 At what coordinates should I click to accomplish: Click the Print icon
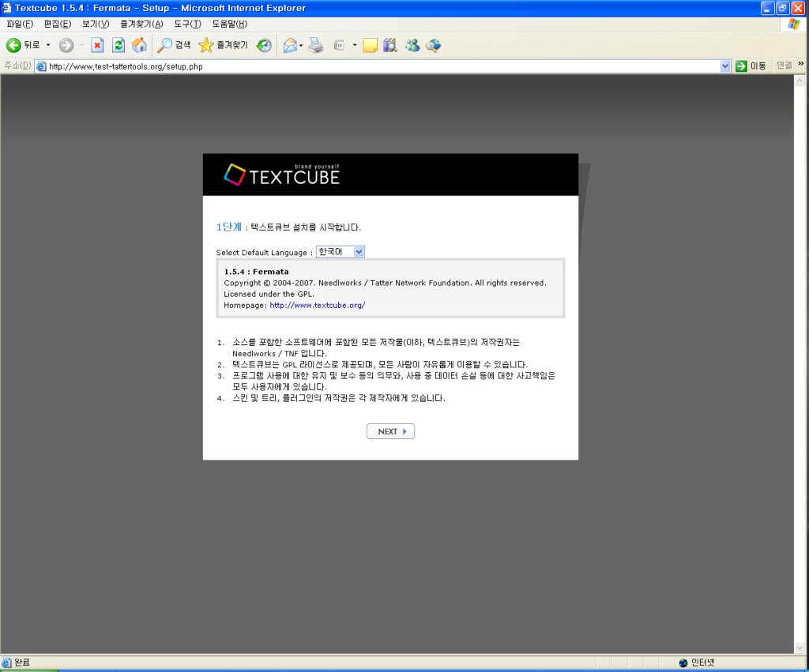pos(316,45)
